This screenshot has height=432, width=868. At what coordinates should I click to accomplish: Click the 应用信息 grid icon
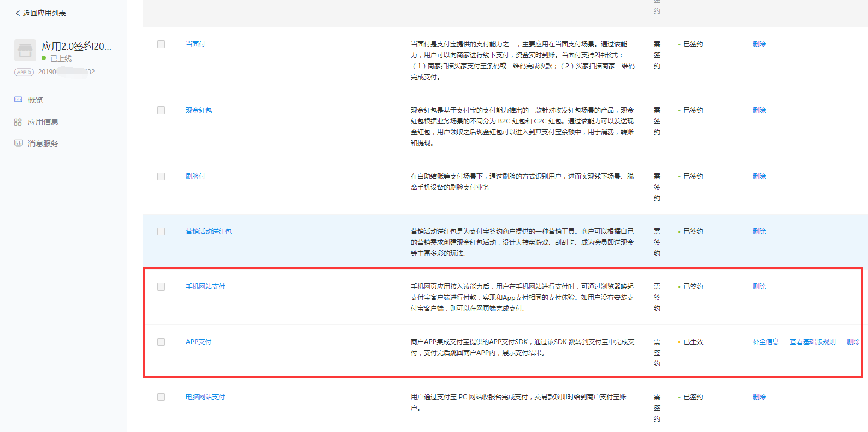18,122
